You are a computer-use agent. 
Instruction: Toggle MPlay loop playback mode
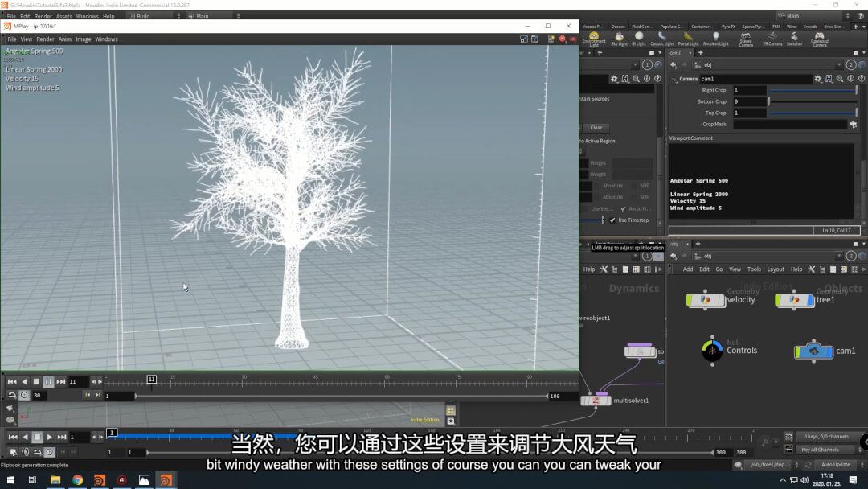[x=11, y=395]
